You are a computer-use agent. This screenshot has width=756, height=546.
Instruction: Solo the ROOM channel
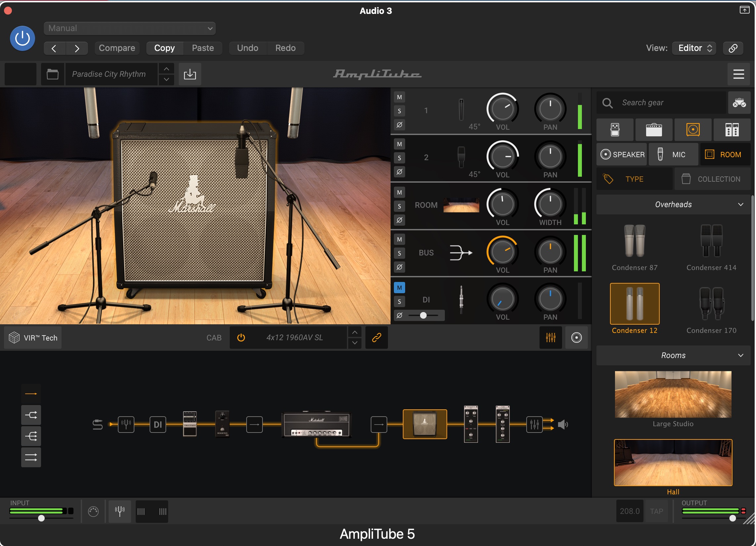tap(399, 206)
